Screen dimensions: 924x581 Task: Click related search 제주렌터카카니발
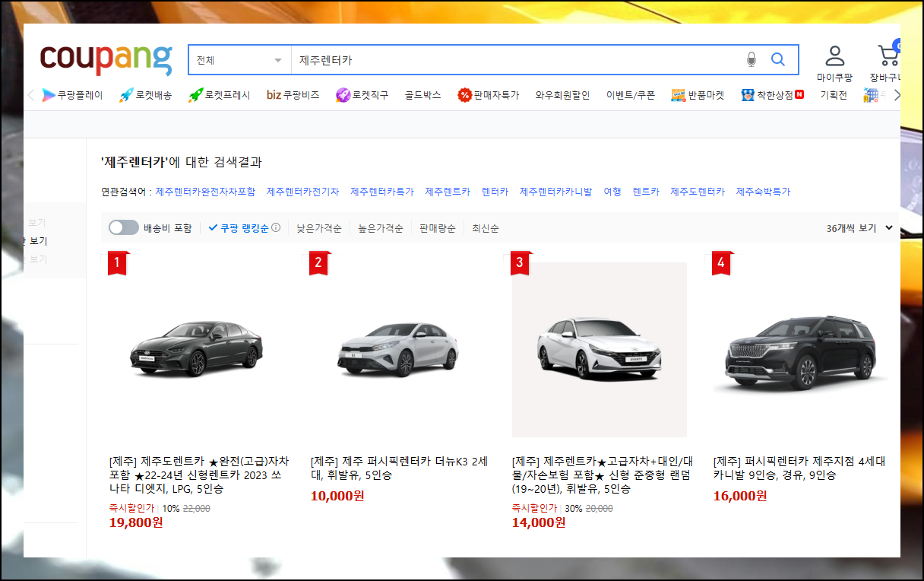[556, 192]
